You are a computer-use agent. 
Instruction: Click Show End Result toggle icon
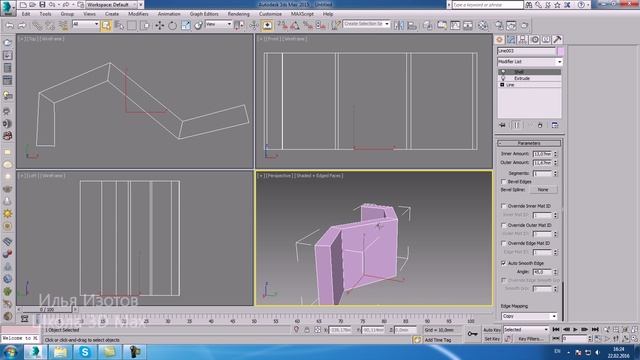coord(516,125)
